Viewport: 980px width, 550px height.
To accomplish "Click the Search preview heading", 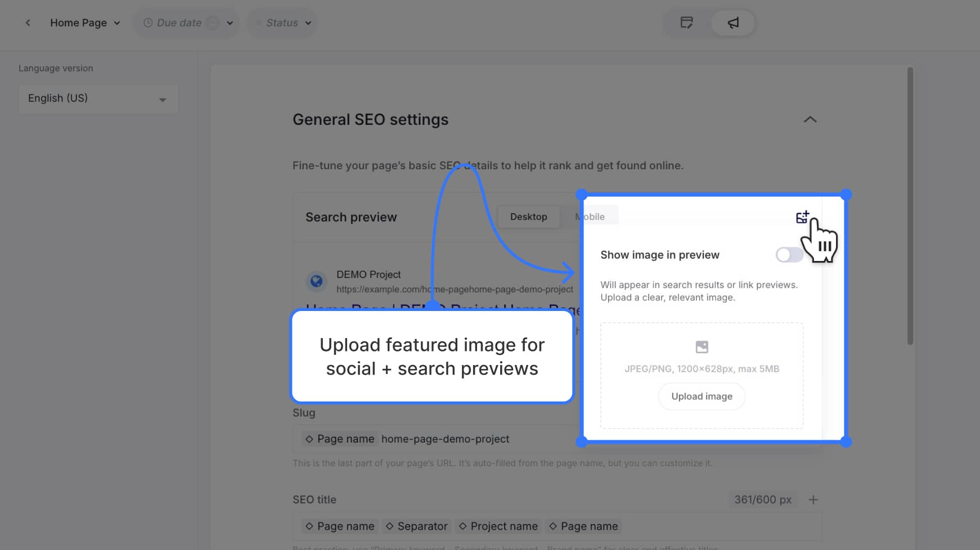I will 351,218.
